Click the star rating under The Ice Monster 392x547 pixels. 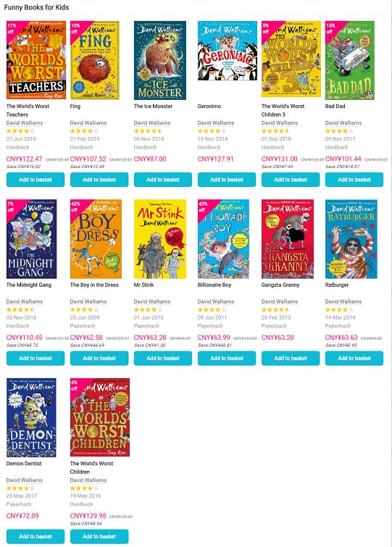click(149, 131)
